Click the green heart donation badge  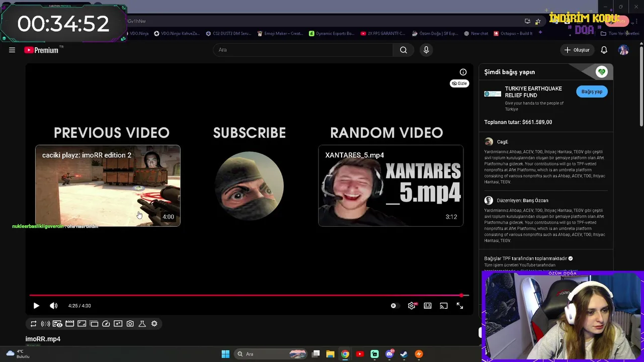point(602,72)
